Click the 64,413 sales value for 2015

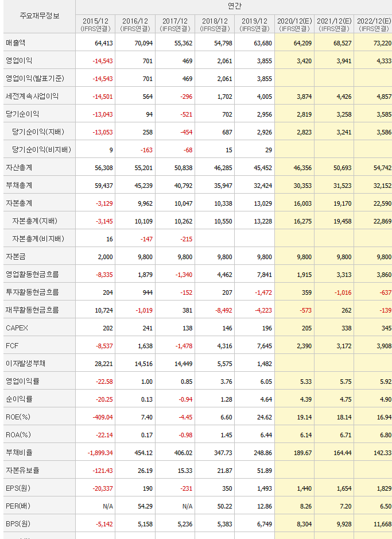pyautogui.click(x=104, y=43)
